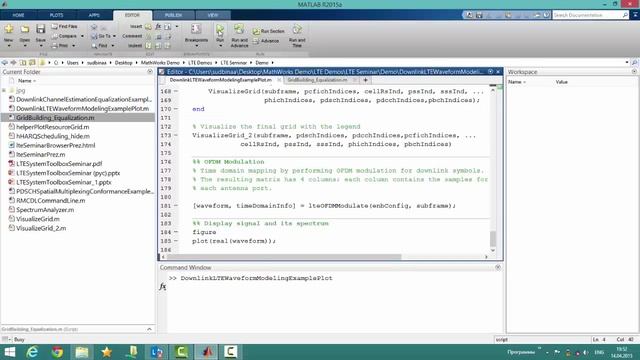The width and height of the screenshot is (640, 360).
Task: Click the address bar Back arrow
Action: (4, 62)
